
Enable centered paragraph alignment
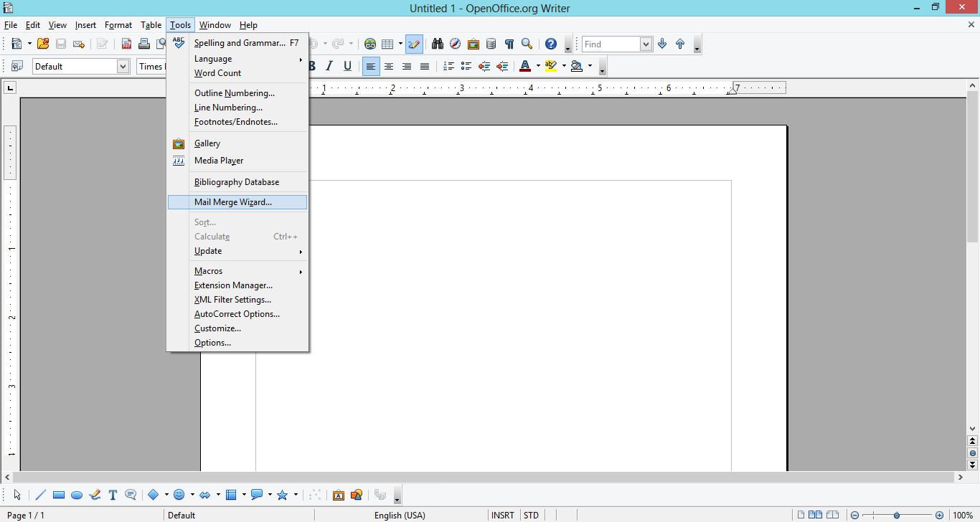pos(389,66)
